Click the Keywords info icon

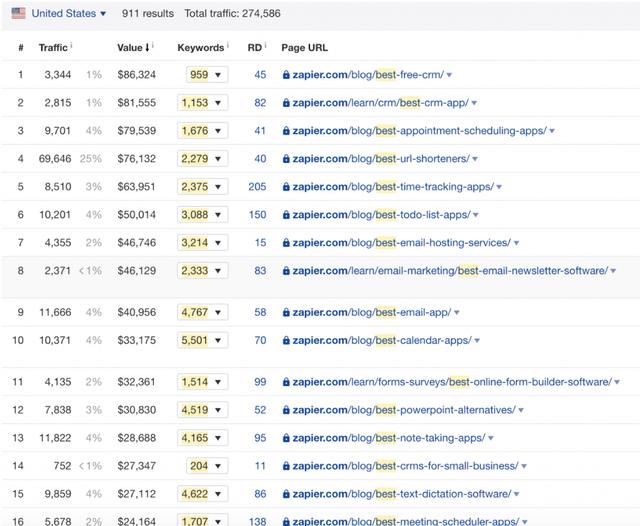(x=228, y=44)
